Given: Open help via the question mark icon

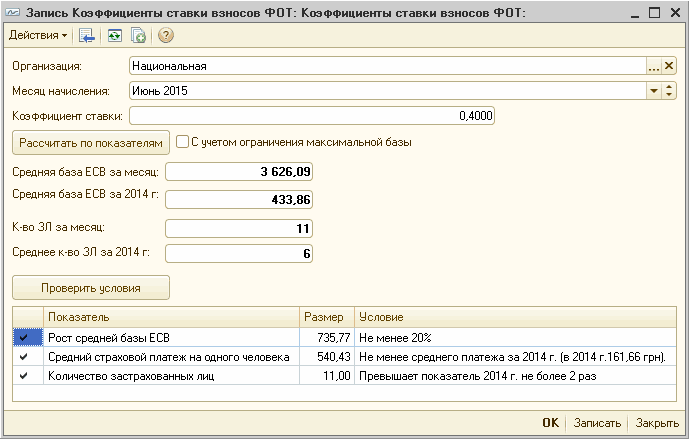Looking at the screenshot, I should click(166, 35).
